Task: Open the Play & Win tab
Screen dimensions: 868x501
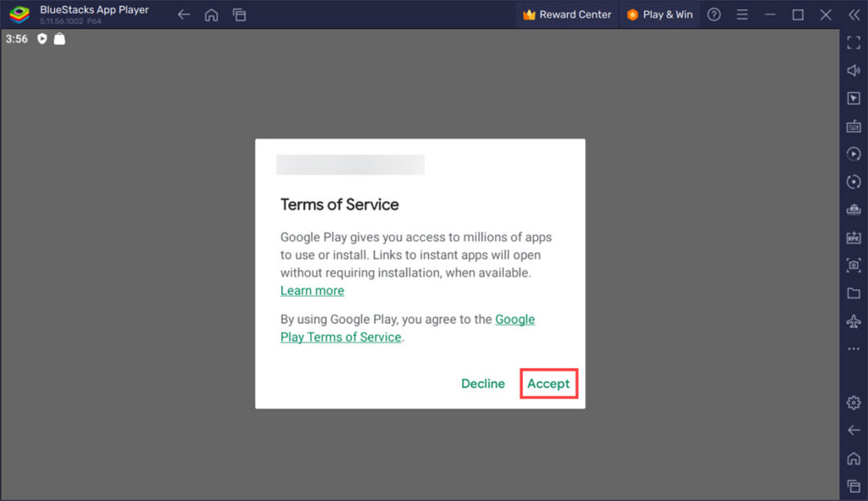Action: point(659,14)
